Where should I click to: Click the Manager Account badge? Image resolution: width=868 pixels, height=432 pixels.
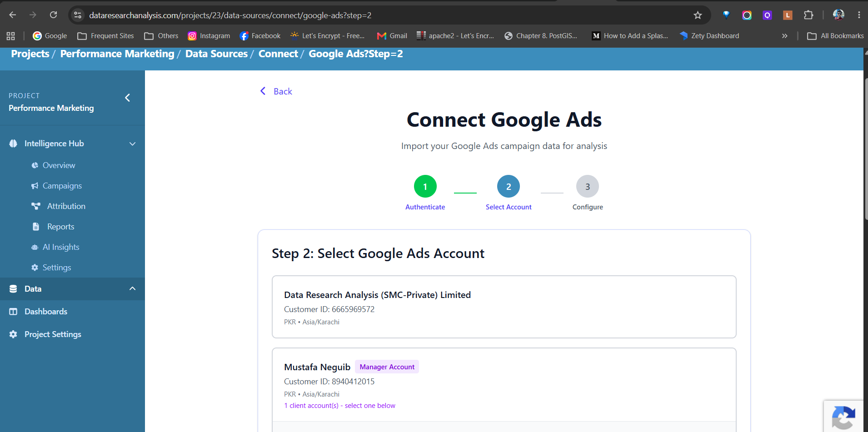coord(387,367)
